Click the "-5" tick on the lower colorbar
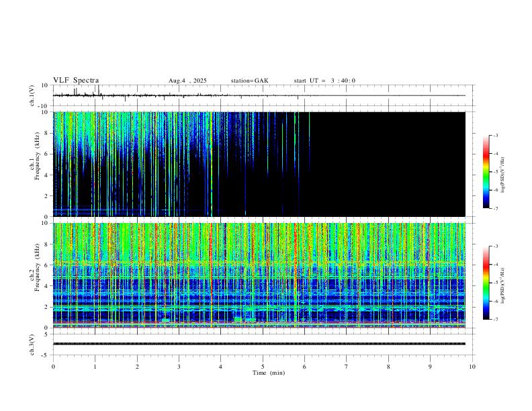This screenshot has height=411, width=532. click(496, 283)
